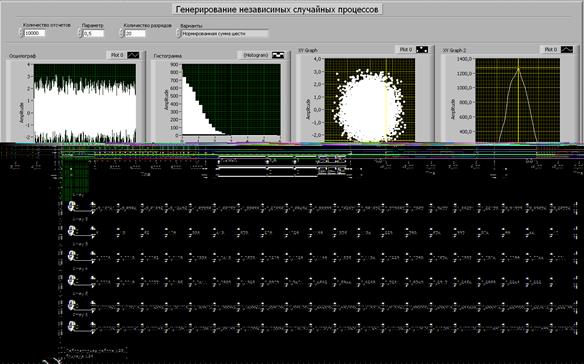Click the Histogram plot-style icon in Гистограмма legend
This screenshot has height=364, width=584.
[x=278, y=55]
